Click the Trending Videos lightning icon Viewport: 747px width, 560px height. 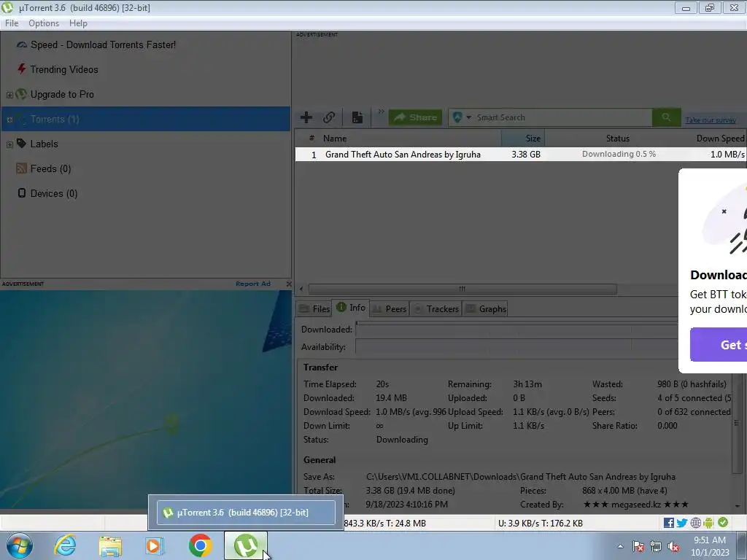click(x=21, y=69)
